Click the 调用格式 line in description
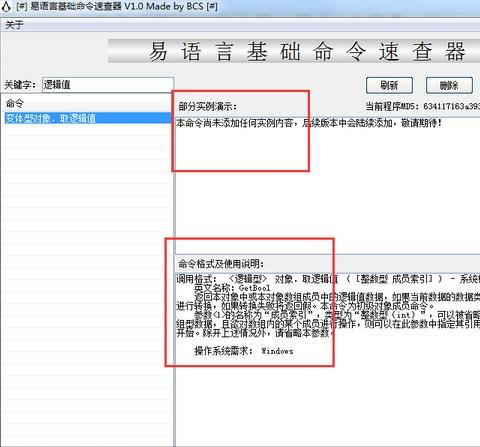 (x=328, y=279)
